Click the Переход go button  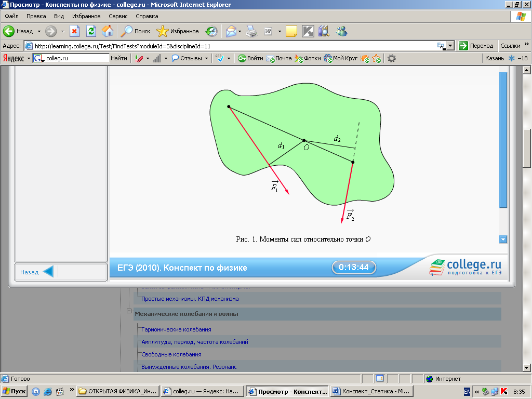point(476,46)
